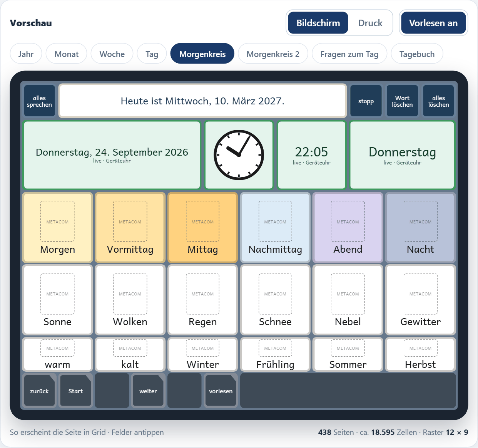Select the Sonne weather tile
The height and width of the screenshot is (448, 478).
point(58,300)
